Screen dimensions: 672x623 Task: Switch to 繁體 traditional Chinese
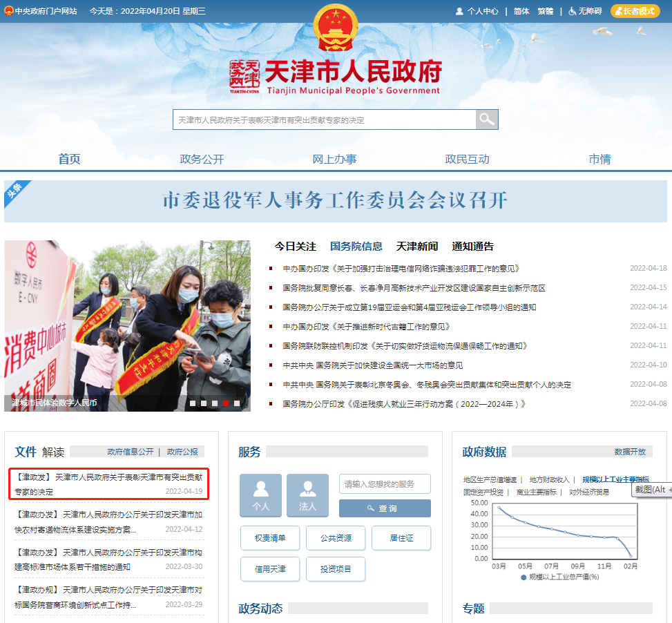[545, 11]
